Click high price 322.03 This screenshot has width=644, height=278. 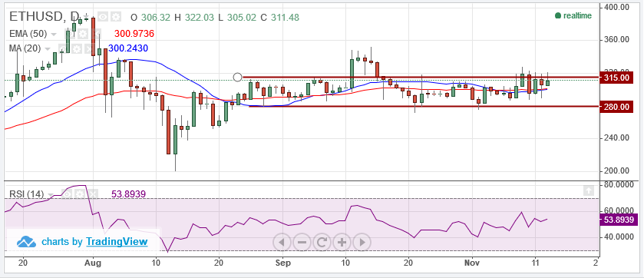click(200, 17)
